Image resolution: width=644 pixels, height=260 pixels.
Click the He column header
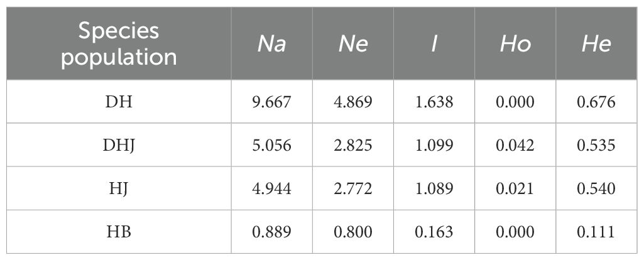tap(596, 44)
